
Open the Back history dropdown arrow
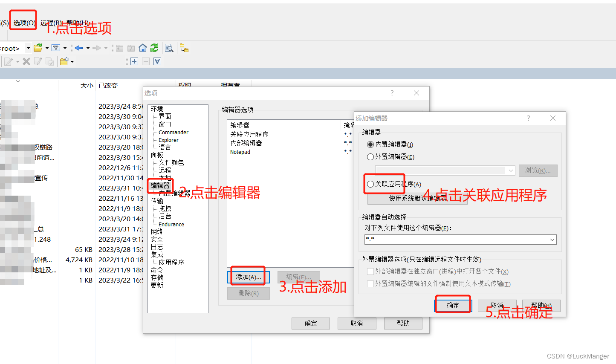click(x=88, y=48)
